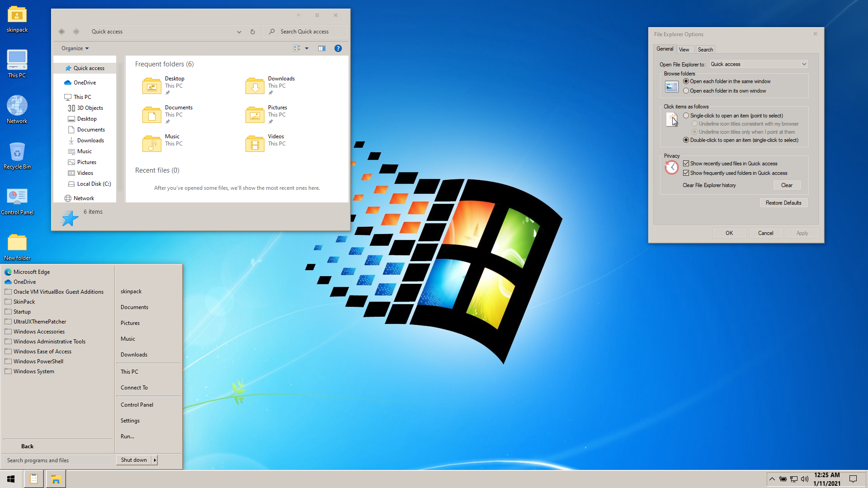Viewport: 868px width, 488px height.
Task: Click the File Explorer taskbar icon
Action: [56, 479]
